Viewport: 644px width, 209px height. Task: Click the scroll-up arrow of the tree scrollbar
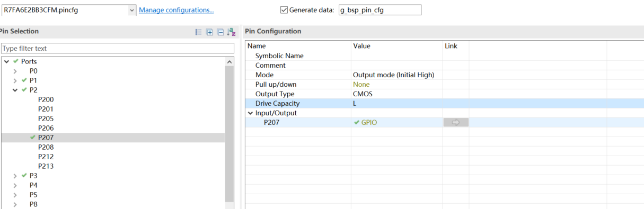click(x=230, y=61)
